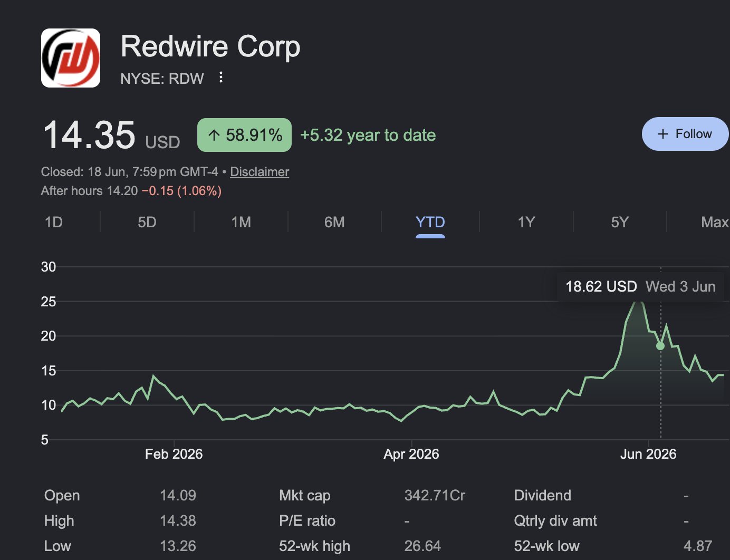Select the 5D time range tab
The height and width of the screenshot is (560, 730).
(x=147, y=222)
